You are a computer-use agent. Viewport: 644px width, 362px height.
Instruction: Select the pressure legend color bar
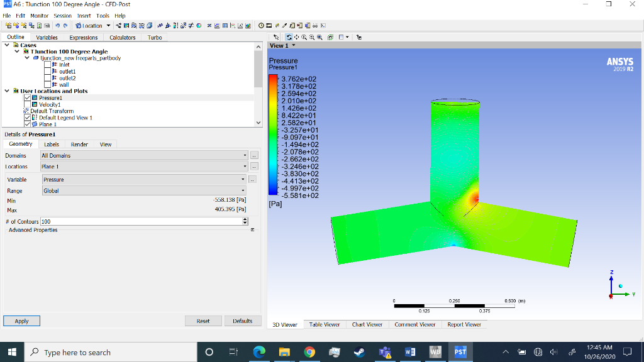(x=273, y=134)
